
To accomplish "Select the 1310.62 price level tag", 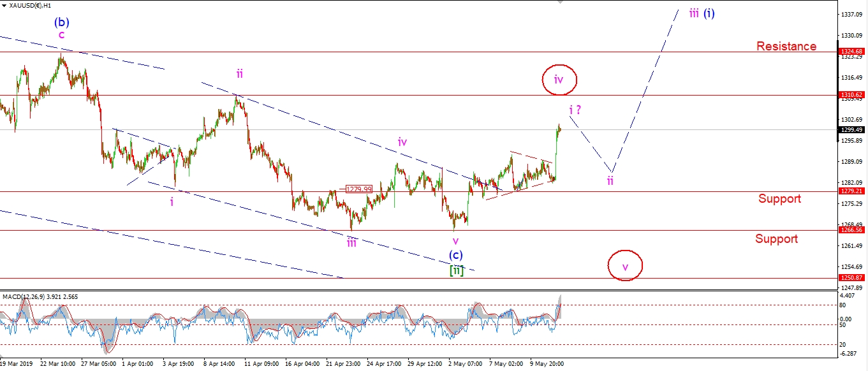I will click(851, 94).
